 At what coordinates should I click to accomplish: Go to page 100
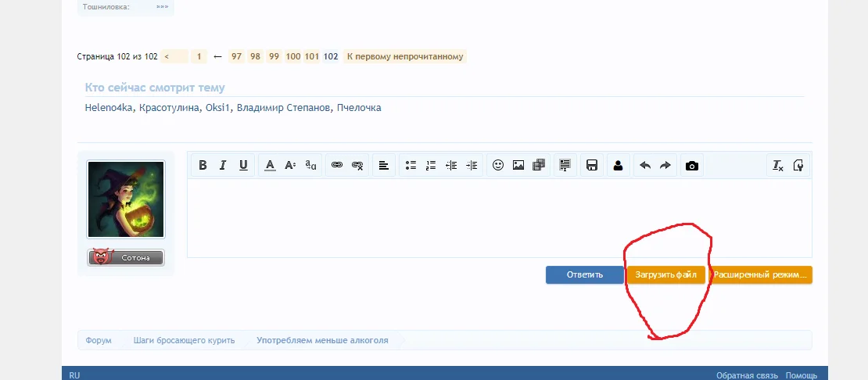point(293,56)
